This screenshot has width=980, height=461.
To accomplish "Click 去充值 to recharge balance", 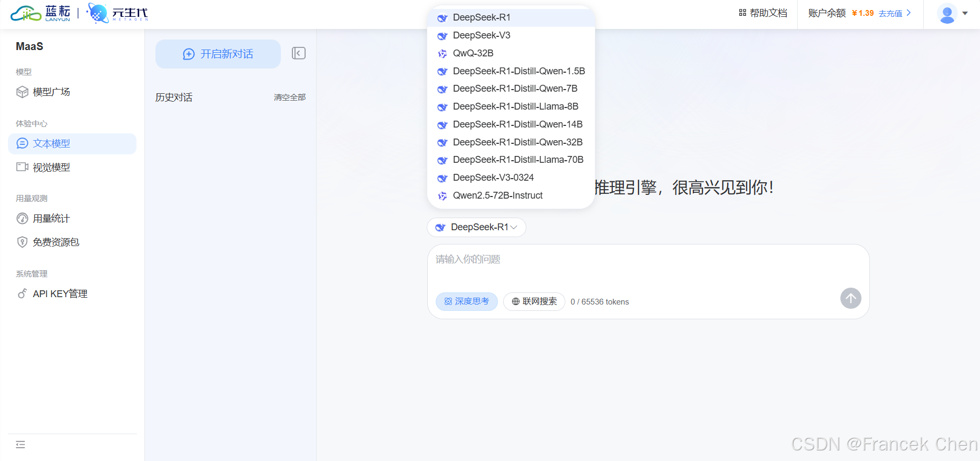I will pyautogui.click(x=890, y=13).
